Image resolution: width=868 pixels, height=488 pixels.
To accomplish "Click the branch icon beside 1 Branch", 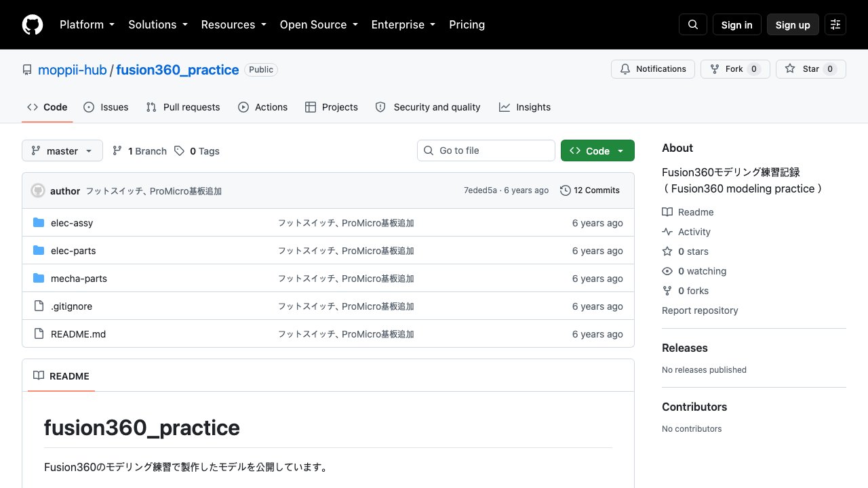I will (x=117, y=150).
